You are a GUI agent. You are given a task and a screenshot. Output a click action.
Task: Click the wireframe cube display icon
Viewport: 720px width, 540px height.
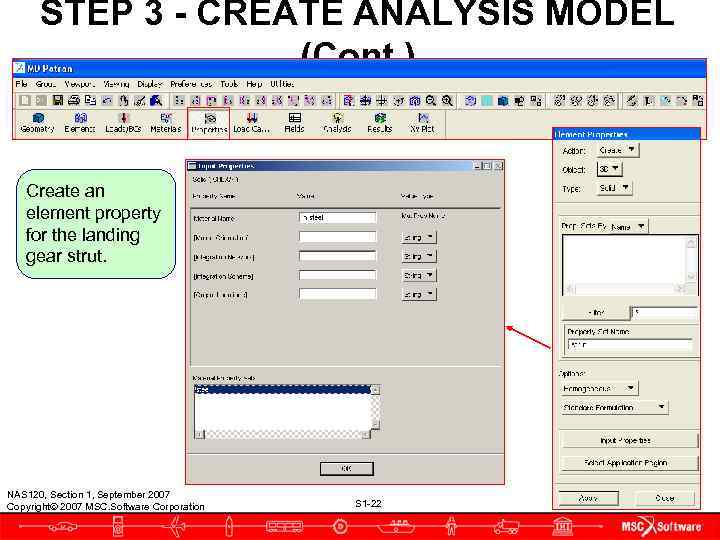pos(470,100)
